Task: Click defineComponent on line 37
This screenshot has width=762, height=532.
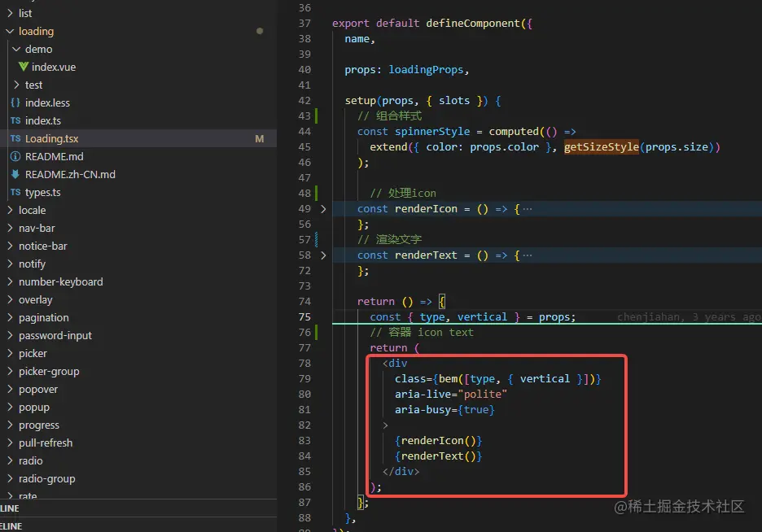Action: pyautogui.click(x=472, y=24)
